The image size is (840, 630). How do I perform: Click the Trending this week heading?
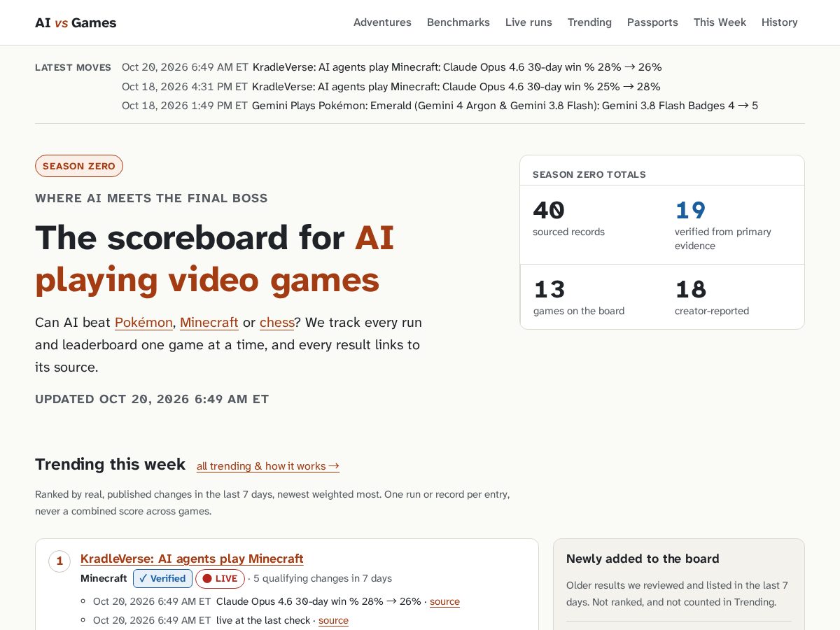[110, 464]
